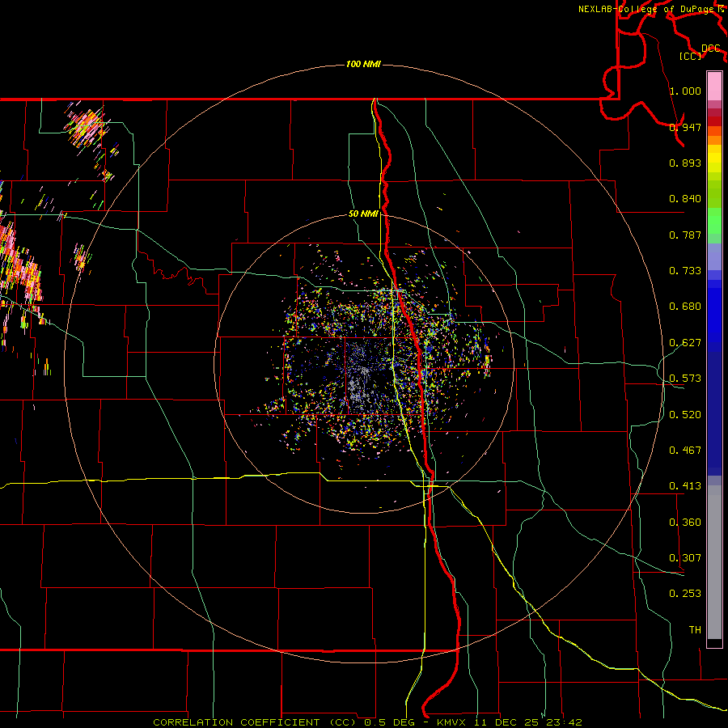Pick the bright green segment of the color bar
The height and width of the screenshot is (728, 728).
714,221
